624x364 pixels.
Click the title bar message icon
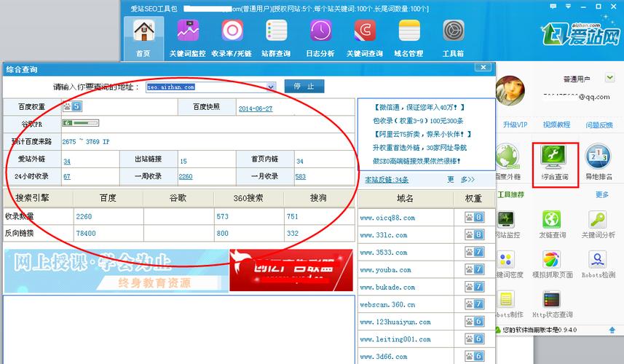click(553, 7)
